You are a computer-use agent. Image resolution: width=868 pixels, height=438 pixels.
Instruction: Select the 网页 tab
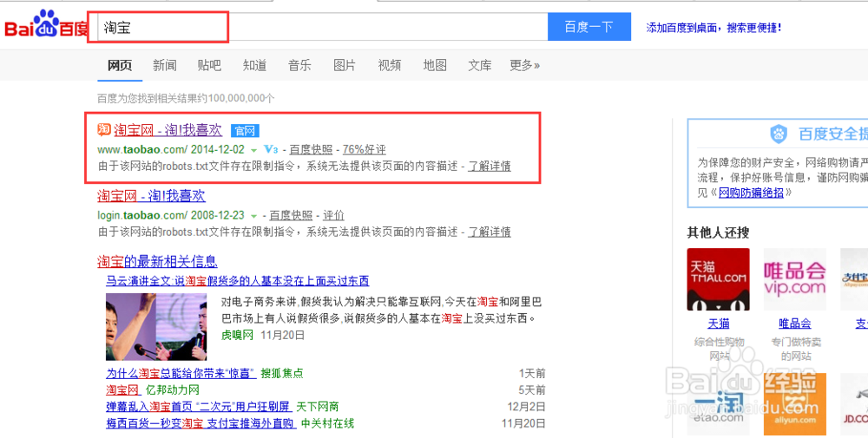pyautogui.click(x=120, y=65)
